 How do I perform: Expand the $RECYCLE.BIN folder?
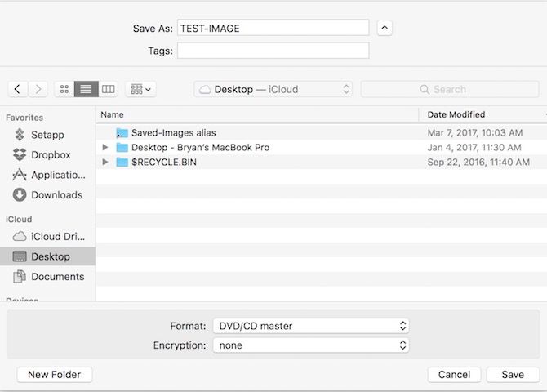pyautogui.click(x=105, y=163)
